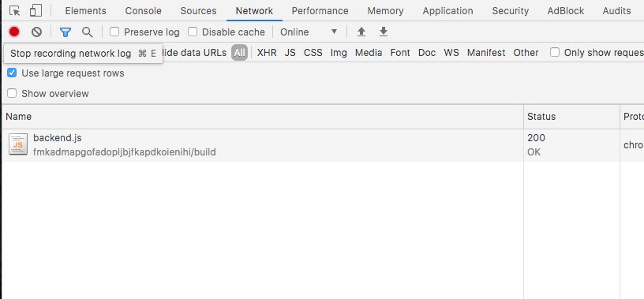Select the All filter pill
The height and width of the screenshot is (299, 644).
pyautogui.click(x=239, y=53)
